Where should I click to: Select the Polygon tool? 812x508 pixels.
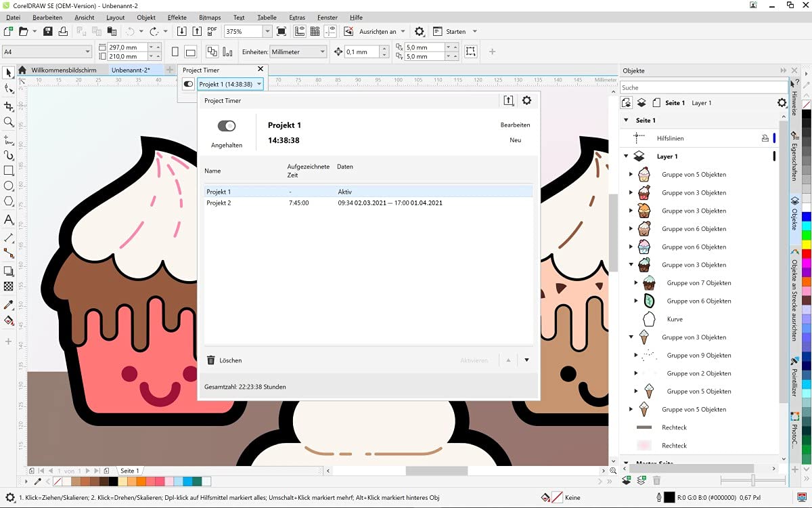click(x=9, y=201)
